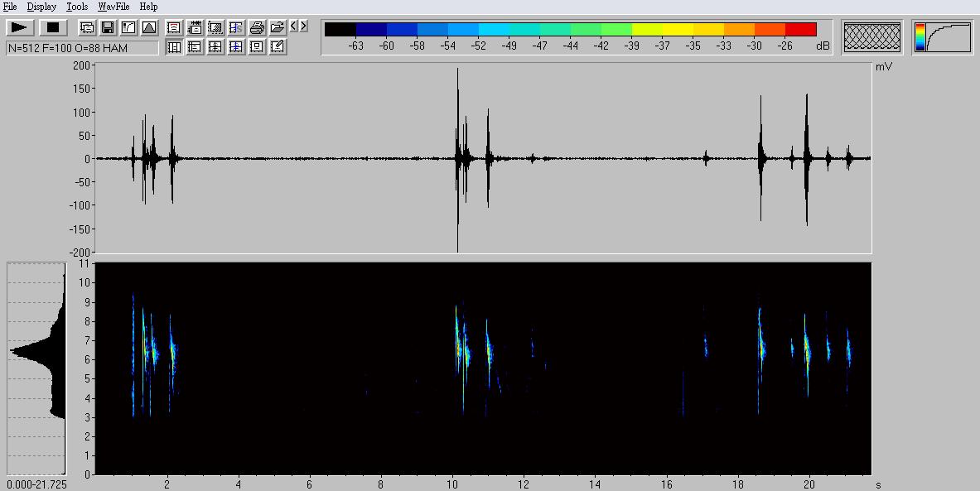Open the Tools menu
This screenshot has height=491, width=980.
coord(77,7)
